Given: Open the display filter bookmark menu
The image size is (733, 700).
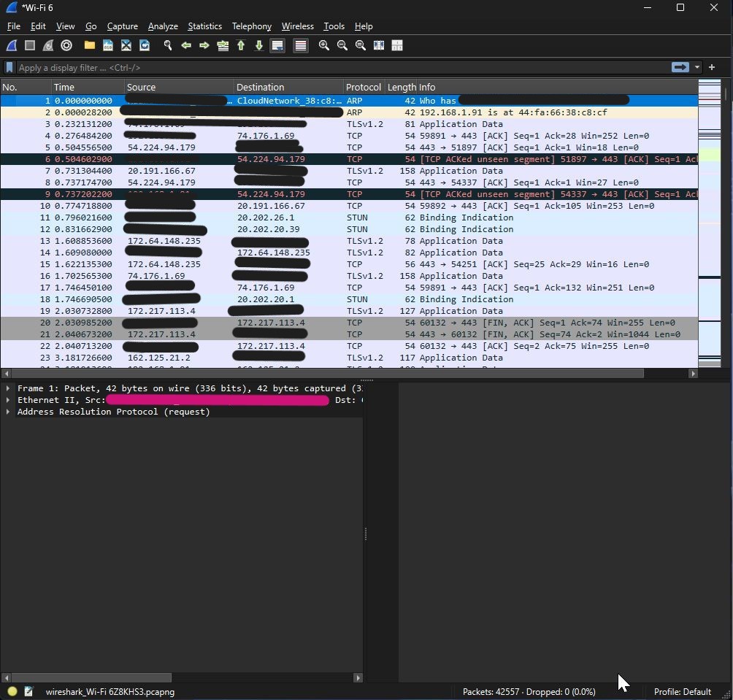Looking at the screenshot, I should (x=9, y=68).
